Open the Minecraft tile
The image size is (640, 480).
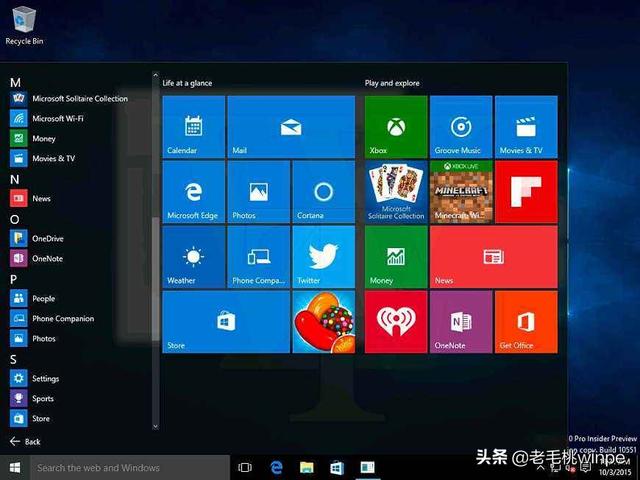pyautogui.click(x=461, y=192)
